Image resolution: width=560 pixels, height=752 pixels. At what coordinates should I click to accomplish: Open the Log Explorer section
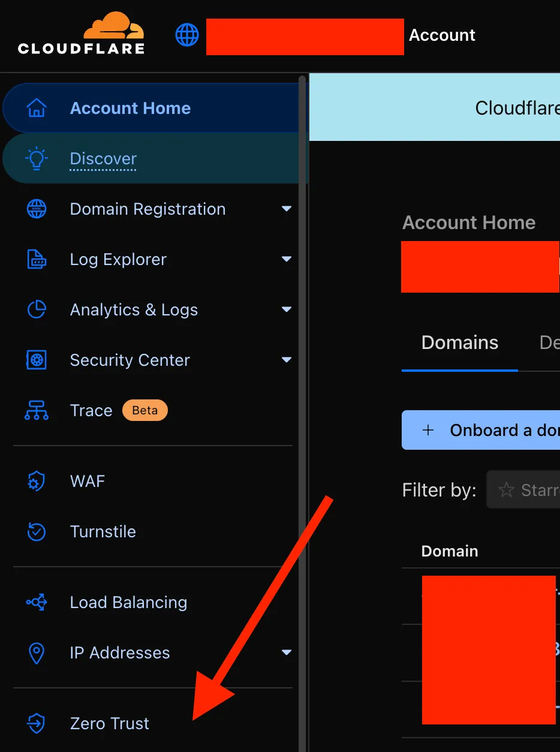pos(118,259)
